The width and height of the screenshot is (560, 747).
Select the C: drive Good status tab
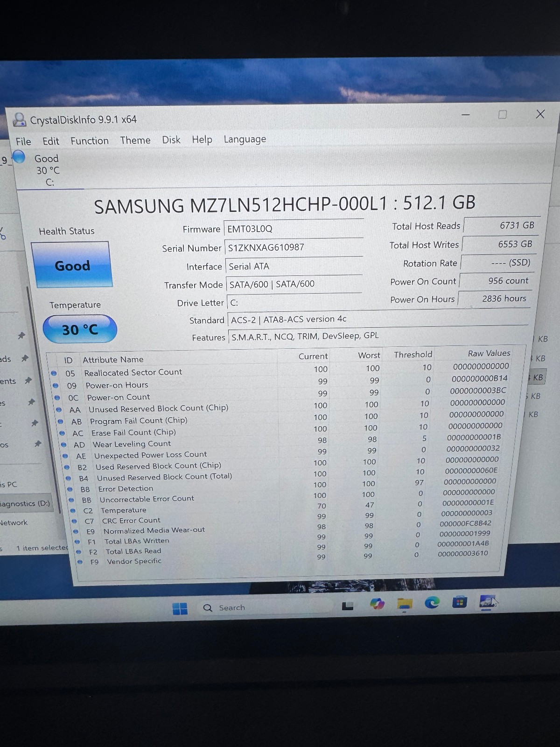coord(47,170)
